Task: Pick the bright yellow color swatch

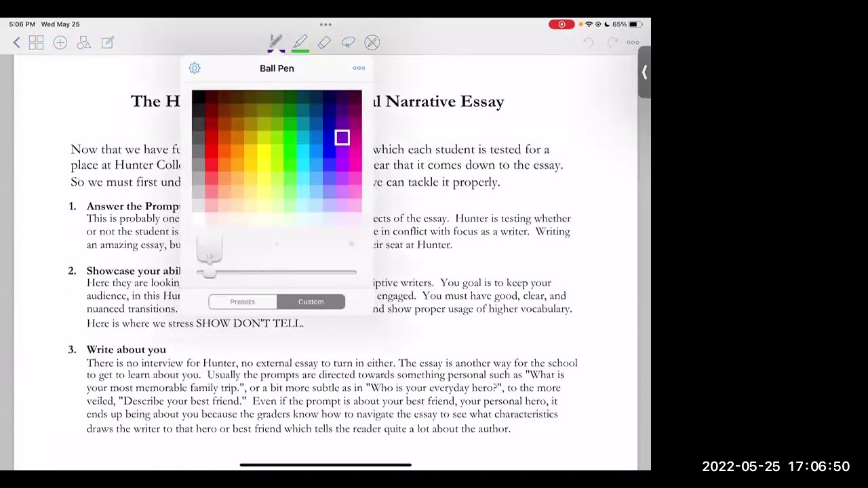Action: [x=264, y=151]
